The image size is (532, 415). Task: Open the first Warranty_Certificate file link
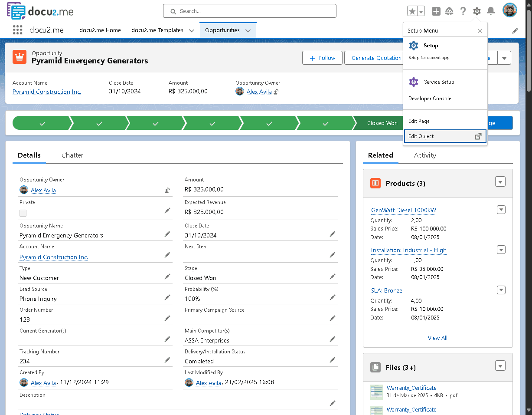411,388
